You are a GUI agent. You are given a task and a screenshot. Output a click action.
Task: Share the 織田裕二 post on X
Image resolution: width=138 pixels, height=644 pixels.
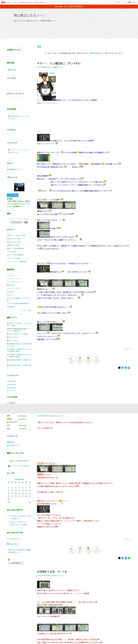point(119,368)
